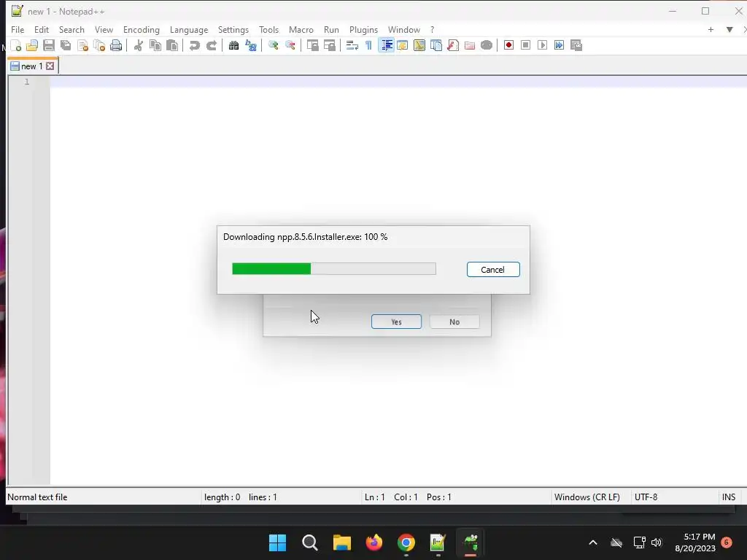Cancel the npp.8.5.6 installer download
Screen dimensions: 747x560
click(493, 270)
